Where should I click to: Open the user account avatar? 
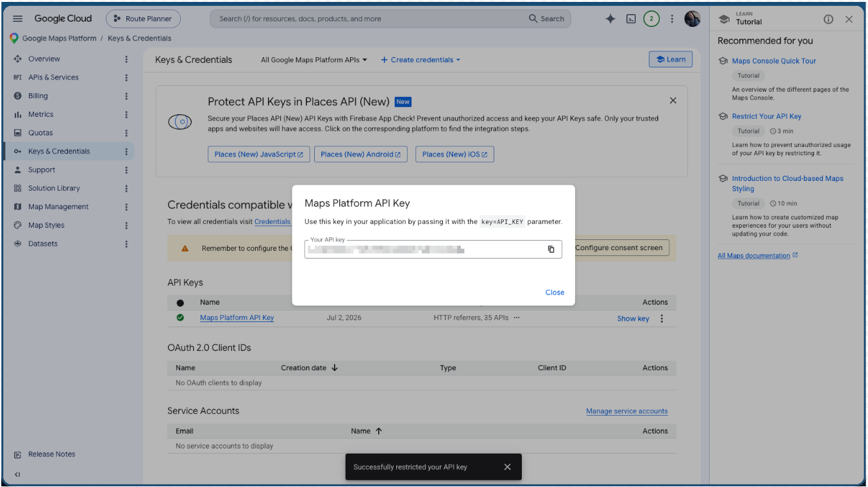click(692, 19)
